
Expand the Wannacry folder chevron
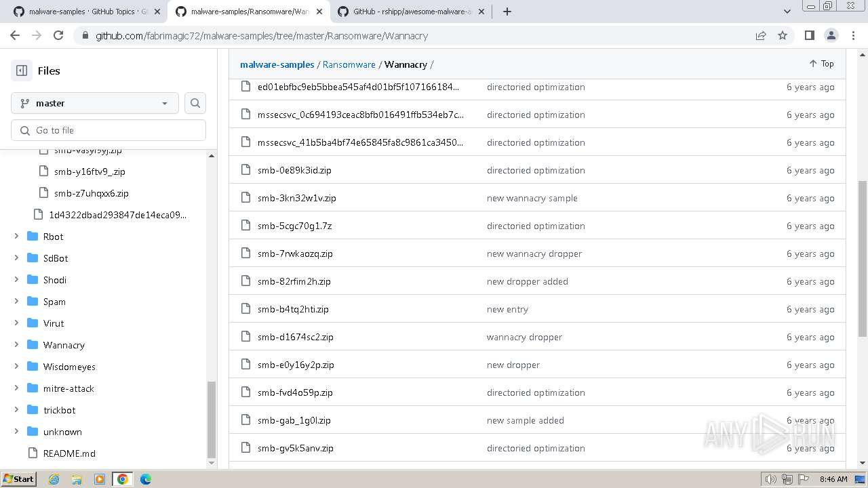[16, 345]
